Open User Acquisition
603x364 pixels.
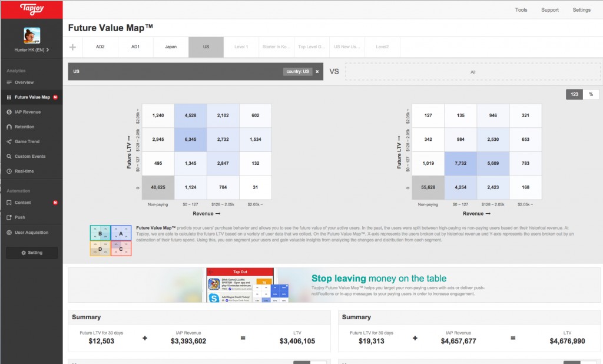click(31, 232)
